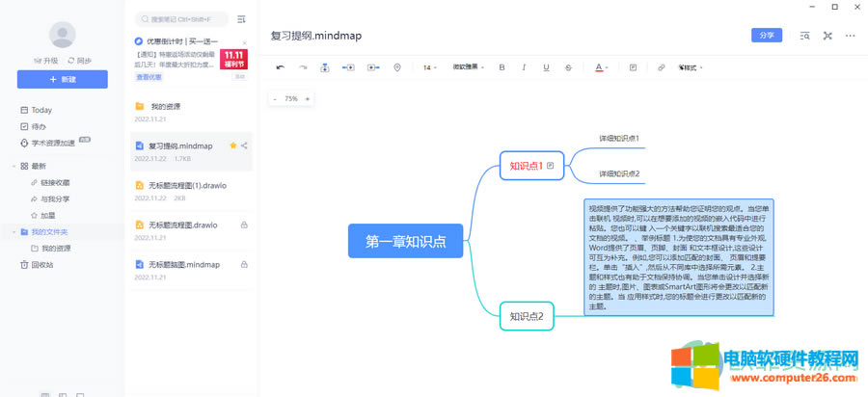Apply strikethrough formatting
The image size is (868, 397).
click(x=568, y=67)
